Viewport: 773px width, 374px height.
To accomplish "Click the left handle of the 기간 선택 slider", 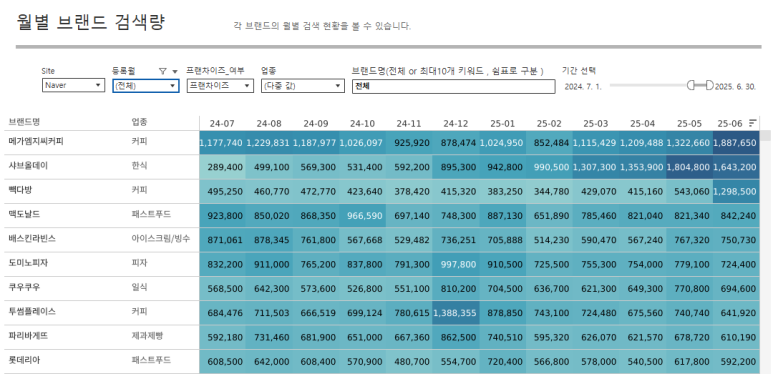I will click(x=691, y=86).
